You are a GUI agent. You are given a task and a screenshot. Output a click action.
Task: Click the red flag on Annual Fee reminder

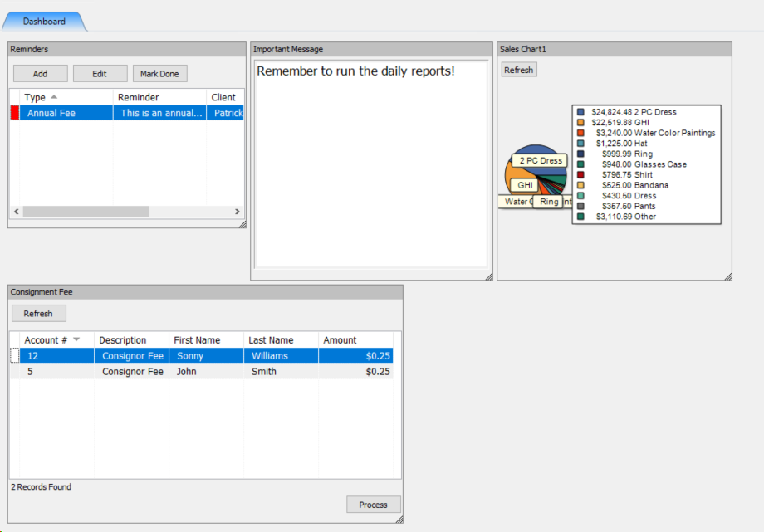click(15, 113)
